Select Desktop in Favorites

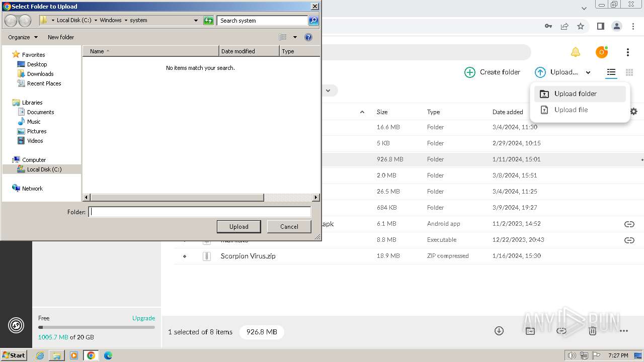point(32,64)
